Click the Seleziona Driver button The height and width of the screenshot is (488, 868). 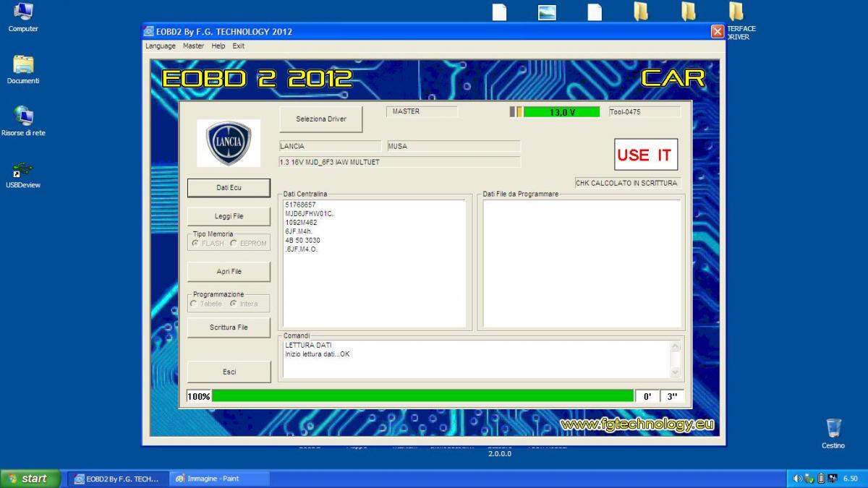click(x=321, y=119)
